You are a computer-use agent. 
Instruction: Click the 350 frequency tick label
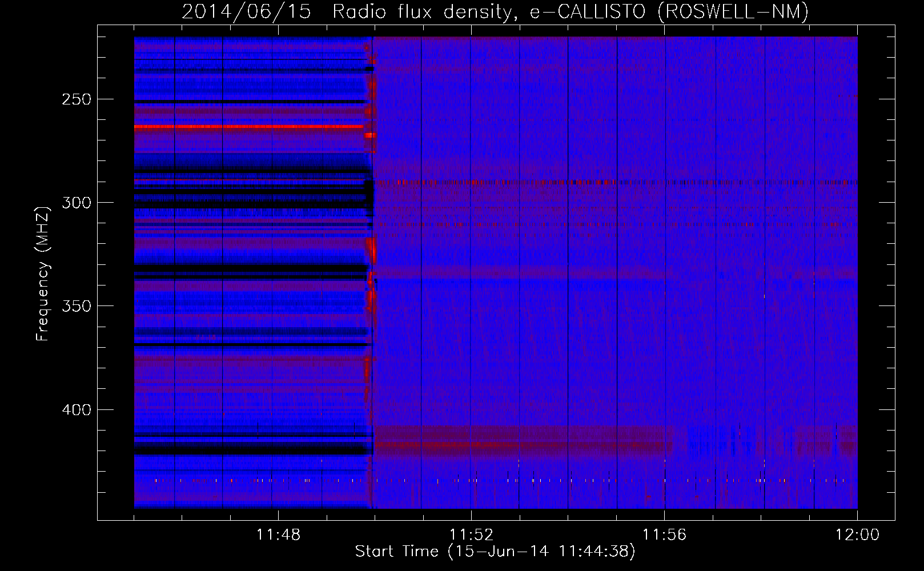click(77, 306)
